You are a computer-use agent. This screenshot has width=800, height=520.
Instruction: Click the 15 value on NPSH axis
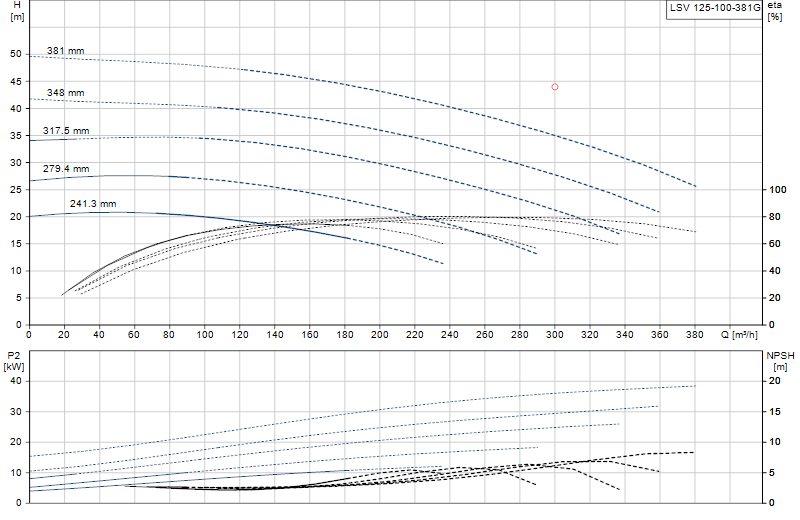coord(774,412)
